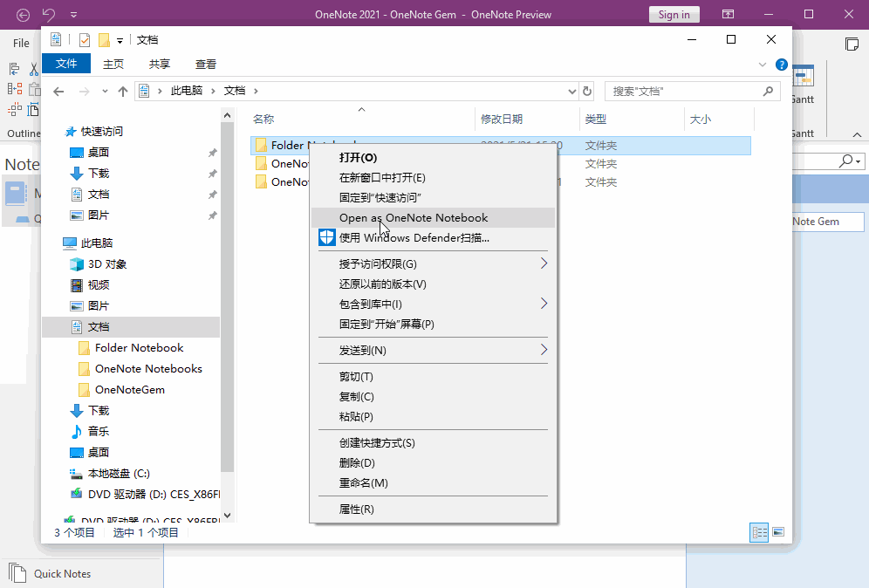Click OneNote search magnifier icon
This screenshot has width=869, height=588.
pos(846,161)
